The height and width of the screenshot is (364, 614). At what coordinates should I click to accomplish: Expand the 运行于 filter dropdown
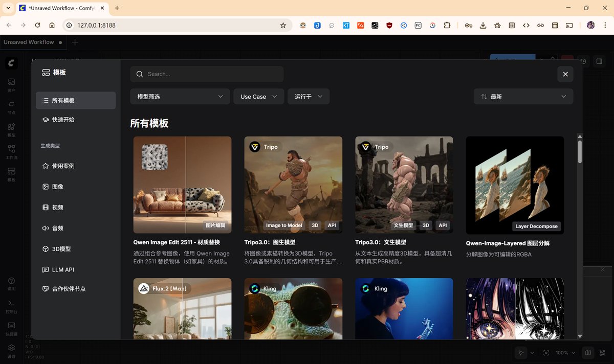coord(309,97)
